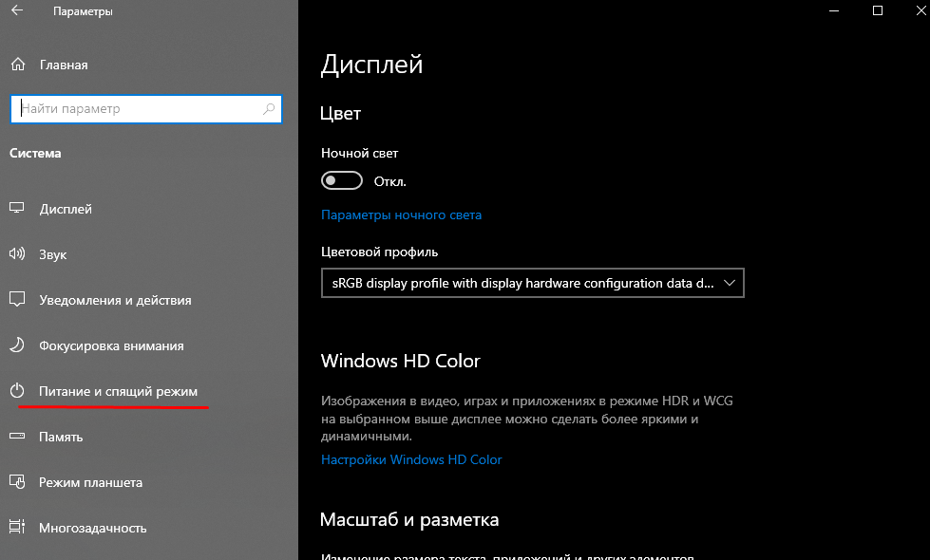The width and height of the screenshot is (930, 560).
Task: Go to Главная settings page
Action: pyautogui.click(x=64, y=65)
